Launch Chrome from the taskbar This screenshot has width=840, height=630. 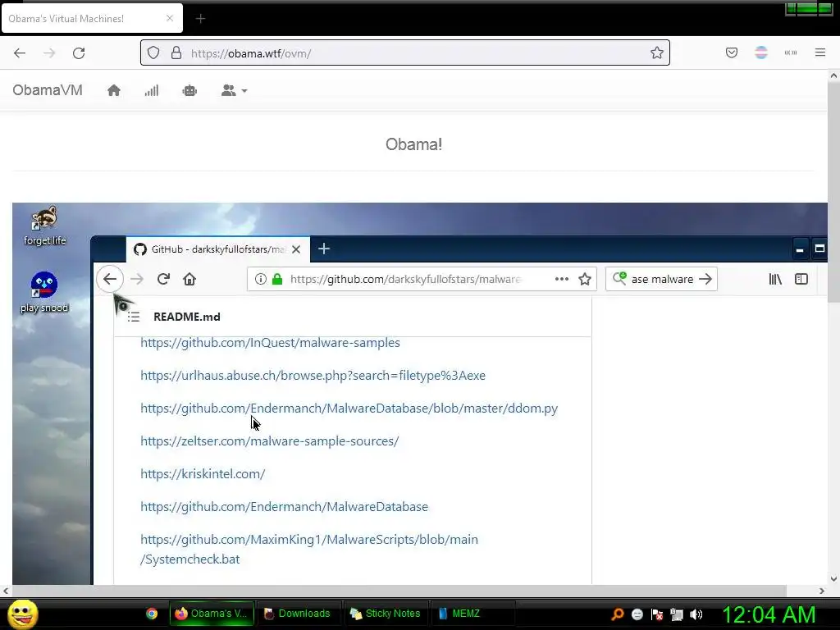click(152, 614)
